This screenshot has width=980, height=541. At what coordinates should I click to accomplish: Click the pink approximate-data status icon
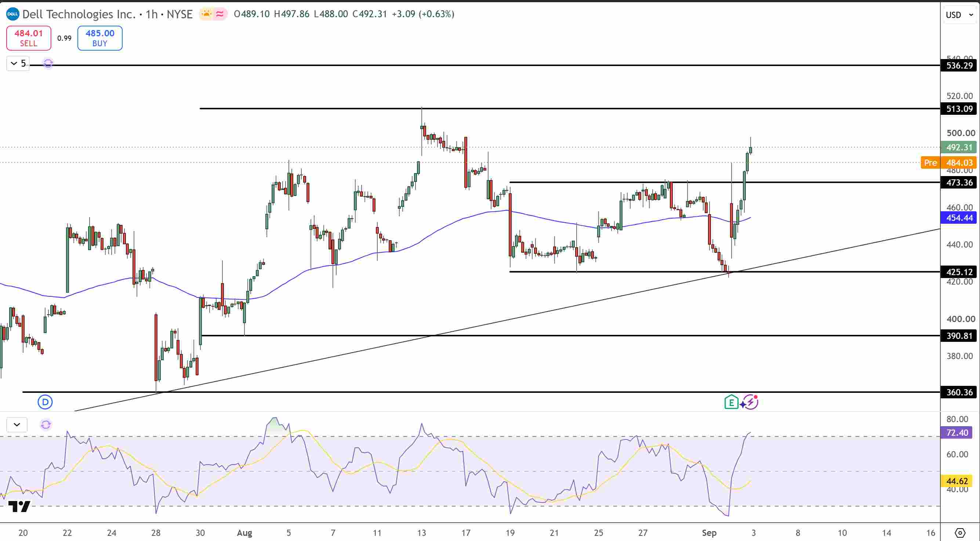(220, 14)
